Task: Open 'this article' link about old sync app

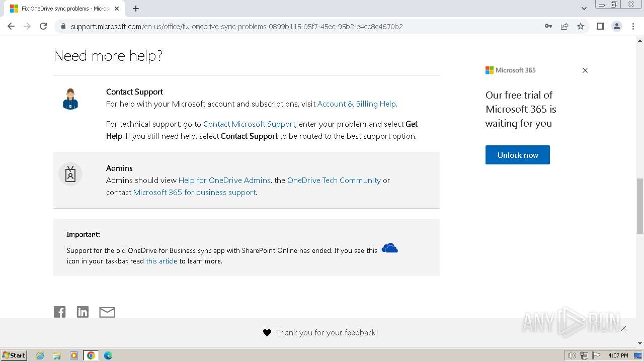Action: [x=162, y=261]
